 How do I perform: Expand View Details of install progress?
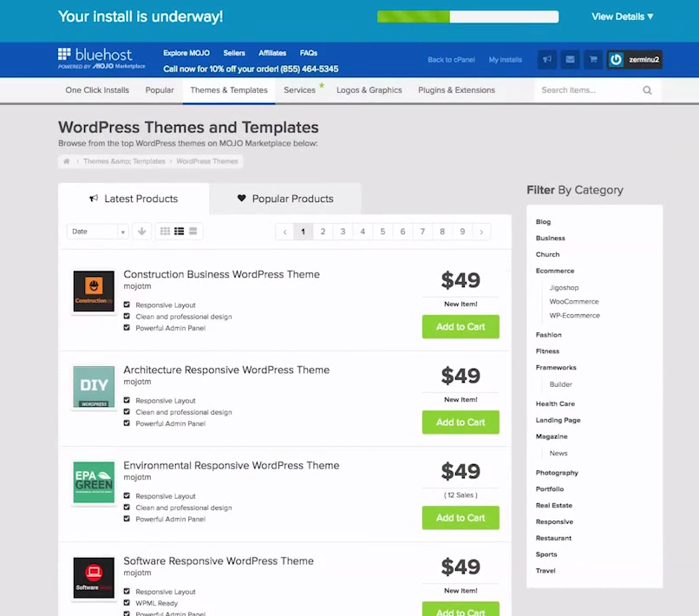click(623, 17)
